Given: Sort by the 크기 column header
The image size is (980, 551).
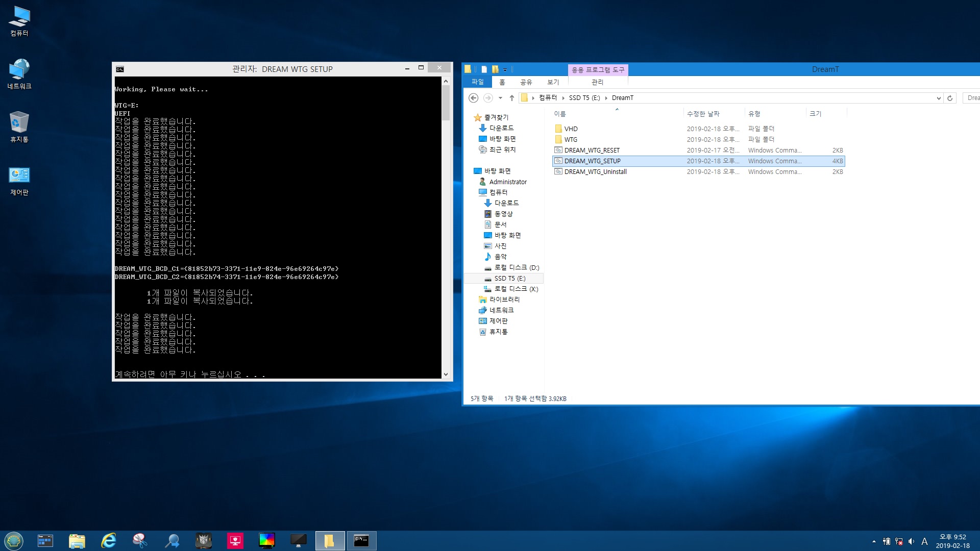Looking at the screenshot, I should click(826, 114).
